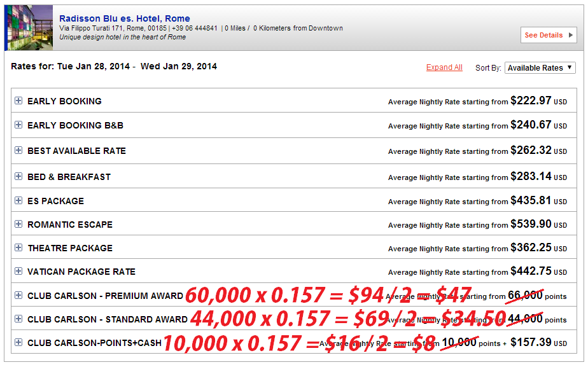Open the Sort By Available Rates dropdown
Viewport: 588px width, 367px height.
pyautogui.click(x=540, y=68)
